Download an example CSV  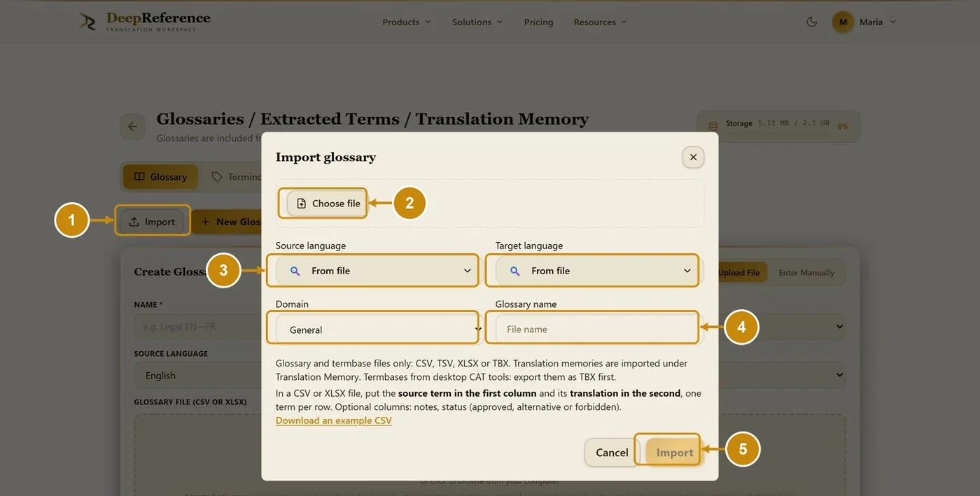pyautogui.click(x=334, y=420)
